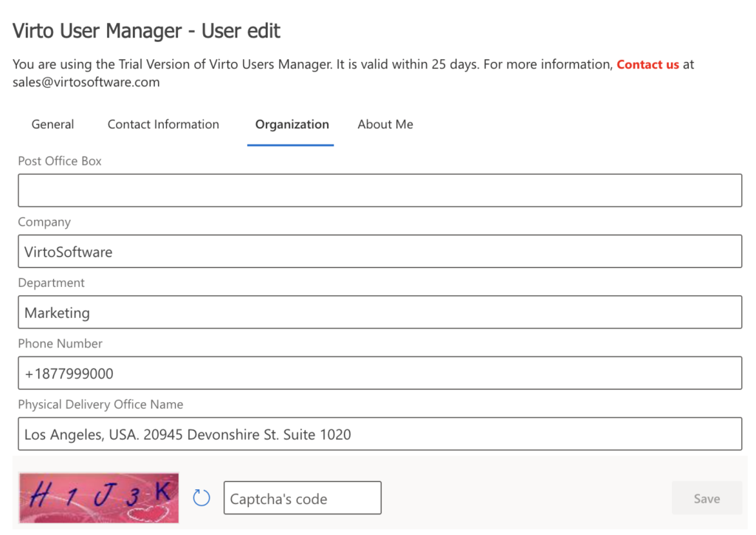Click the captcha refresh icon
The image size is (756, 535).
(x=201, y=497)
